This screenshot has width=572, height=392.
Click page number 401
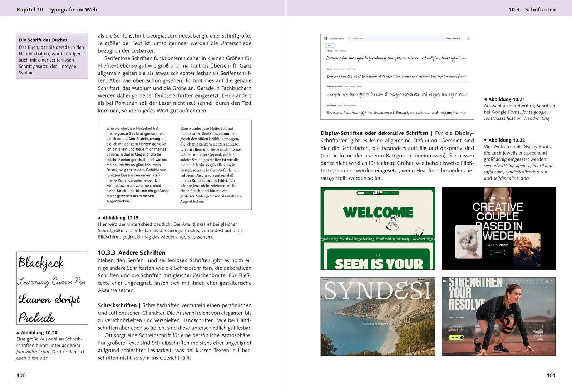[x=551, y=376]
